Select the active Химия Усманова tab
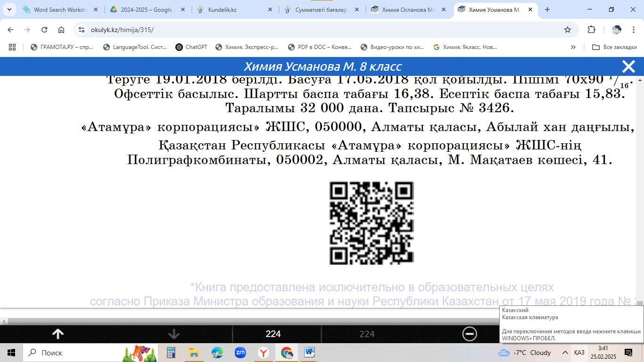Viewport: 644px width, 362px height. click(495, 9)
